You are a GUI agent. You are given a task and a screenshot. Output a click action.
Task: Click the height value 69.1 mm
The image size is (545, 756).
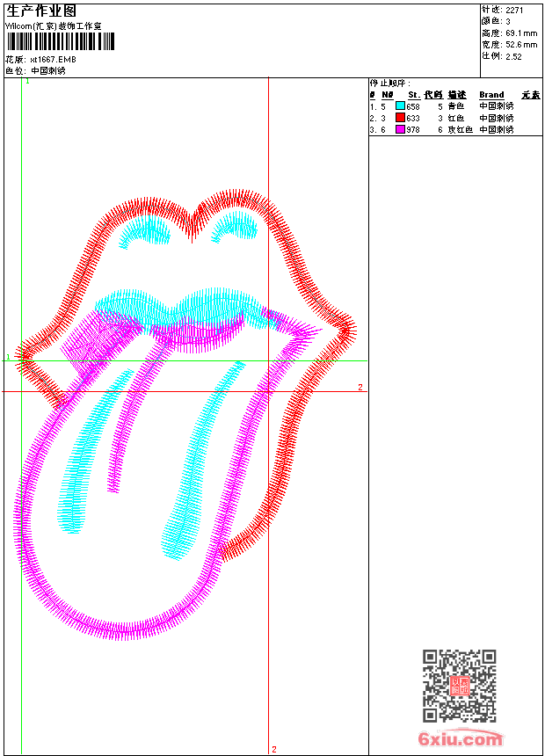point(521,33)
